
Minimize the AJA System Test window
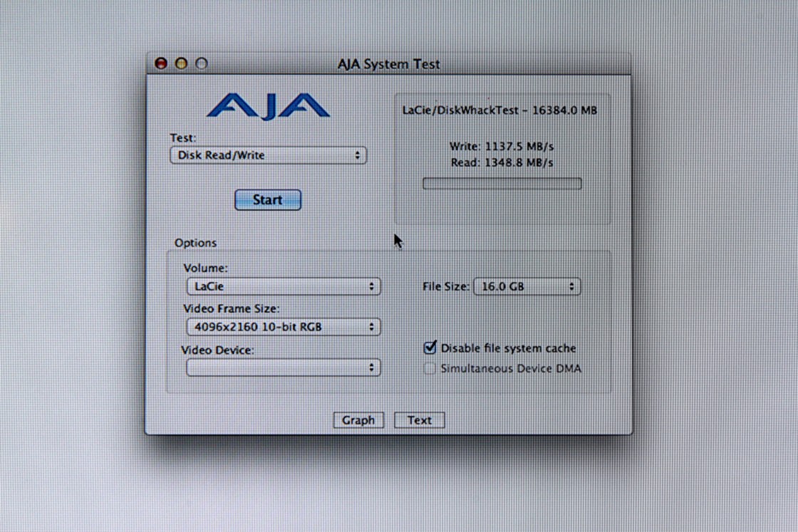181,63
